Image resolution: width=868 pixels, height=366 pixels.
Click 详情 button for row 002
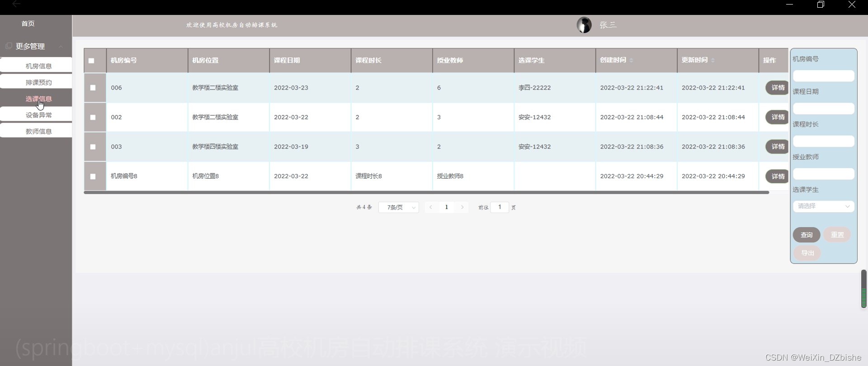click(x=777, y=117)
